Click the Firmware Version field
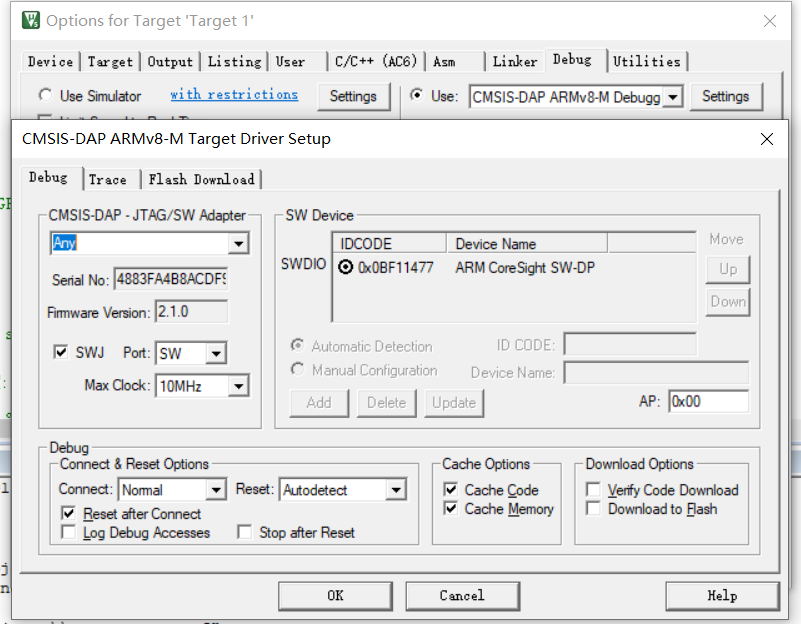The height and width of the screenshot is (624, 801). tap(192, 311)
